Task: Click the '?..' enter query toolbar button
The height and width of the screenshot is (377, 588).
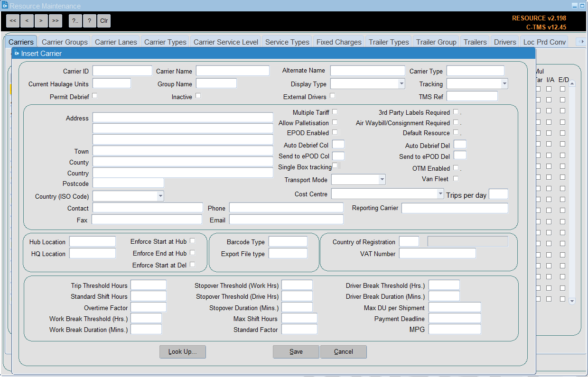Action: coord(75,21)
